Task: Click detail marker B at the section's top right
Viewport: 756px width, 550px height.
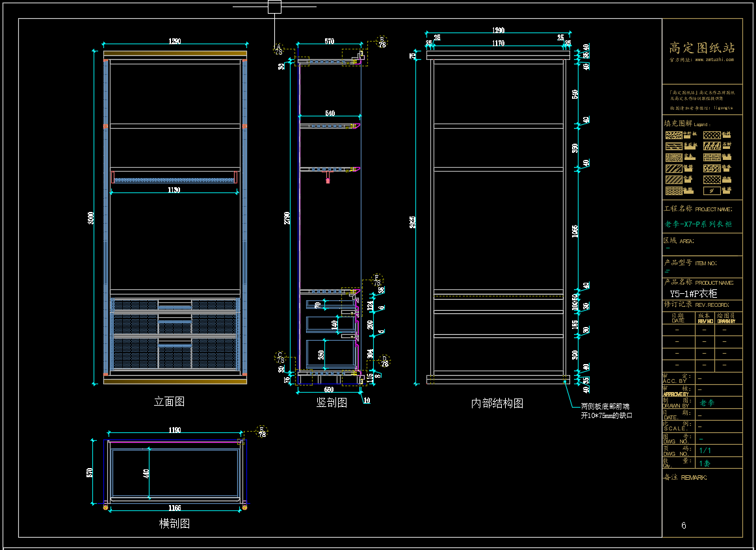Action: [x=382, y=42]
